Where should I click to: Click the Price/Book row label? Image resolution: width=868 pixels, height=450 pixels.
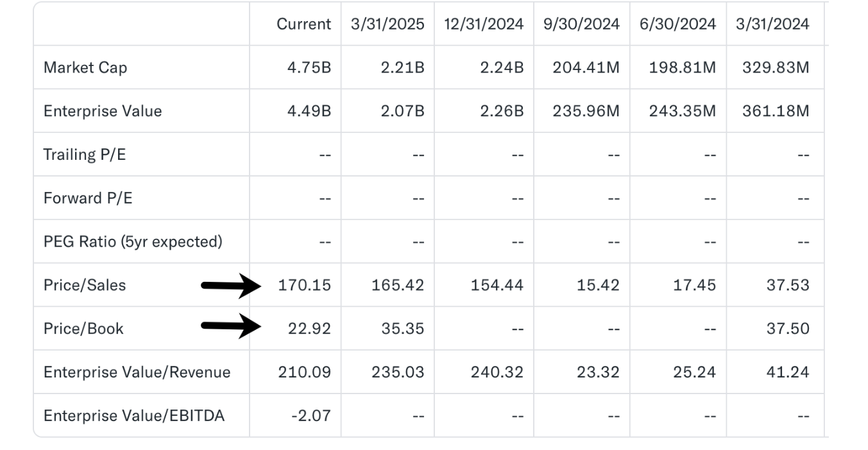pyautogui.click(x=83, y=329)
